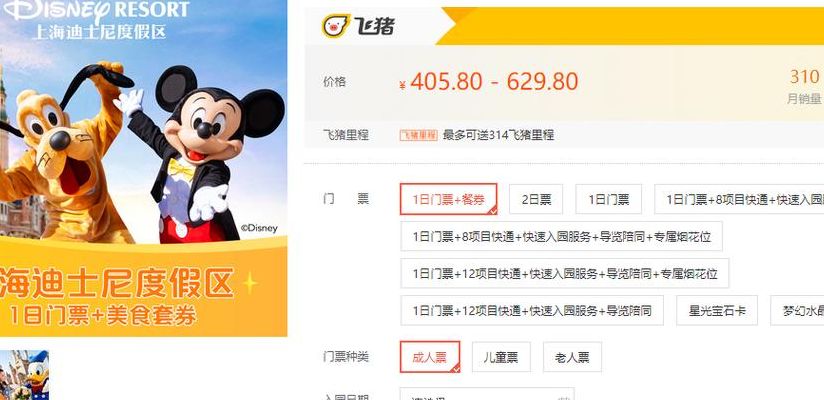Open the Donald Duck thumbnail image
The width and height of the screenshot is (824, 400).
click(24, 375)
